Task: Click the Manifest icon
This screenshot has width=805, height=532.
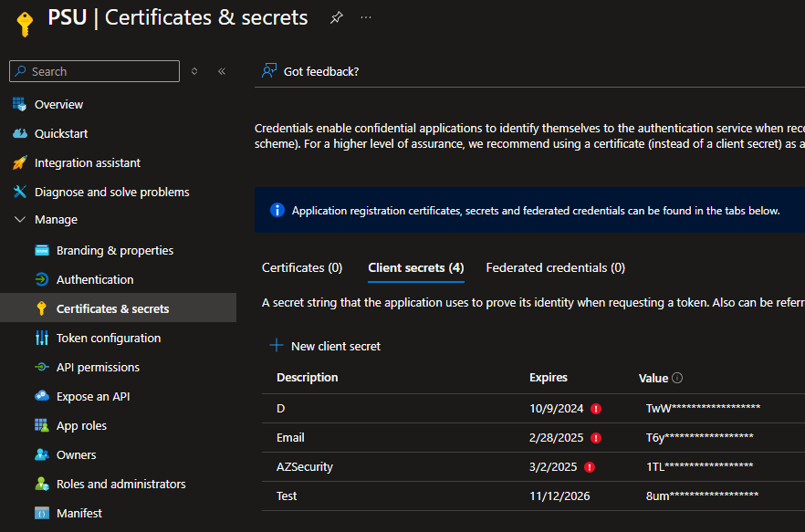Action: [42, 513]
